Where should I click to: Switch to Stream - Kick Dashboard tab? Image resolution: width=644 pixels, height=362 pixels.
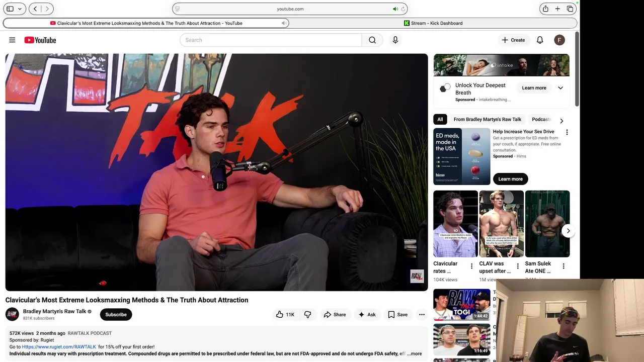pos(433,23)
